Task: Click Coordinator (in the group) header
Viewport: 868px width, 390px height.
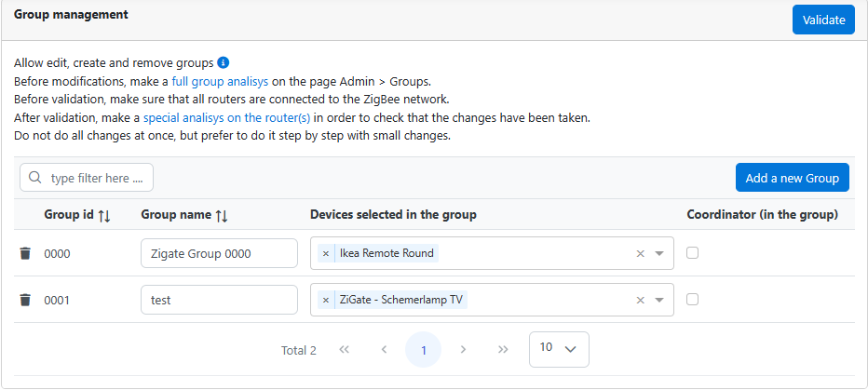Action: 762,215
